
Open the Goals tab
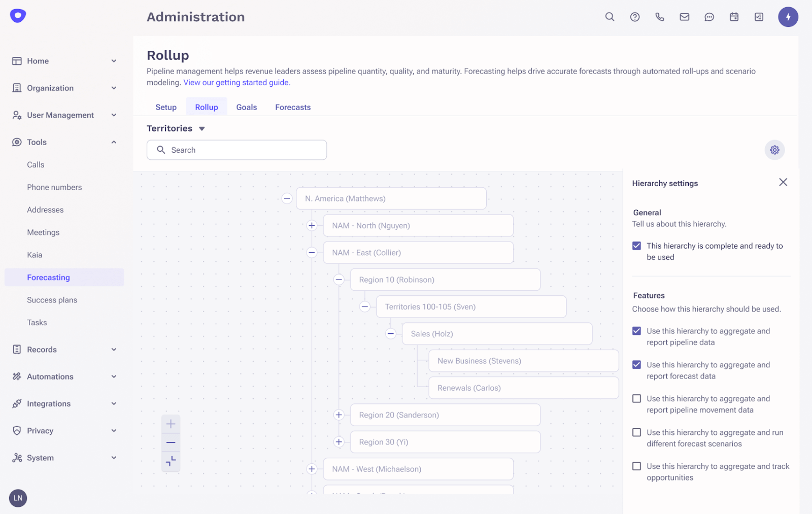pos(246,107)
